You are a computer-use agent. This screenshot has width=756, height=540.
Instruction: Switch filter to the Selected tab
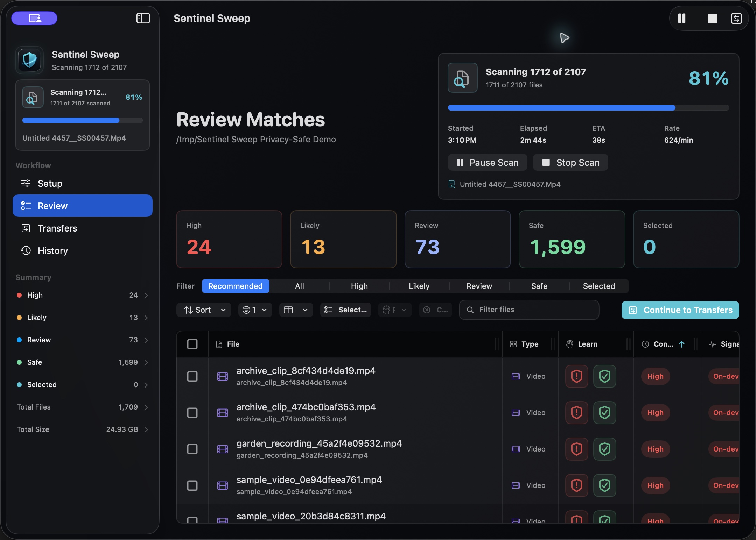coord(599,286)
